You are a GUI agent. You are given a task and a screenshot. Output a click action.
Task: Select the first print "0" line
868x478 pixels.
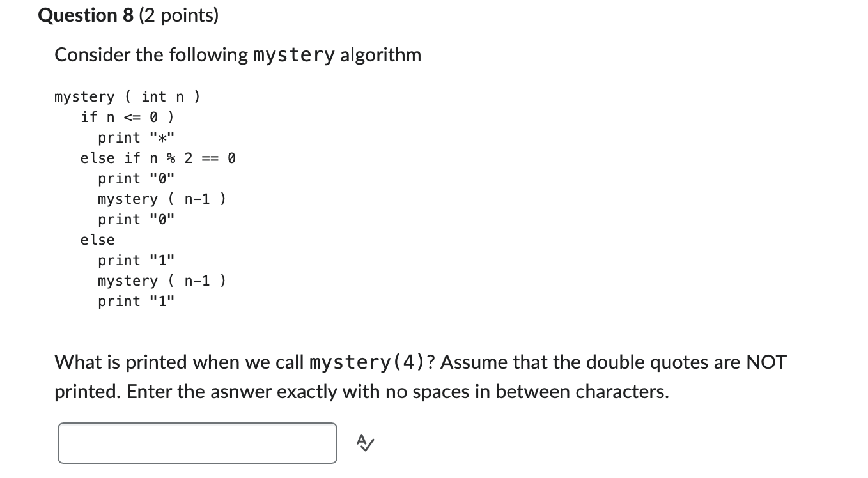coord(136,178)
